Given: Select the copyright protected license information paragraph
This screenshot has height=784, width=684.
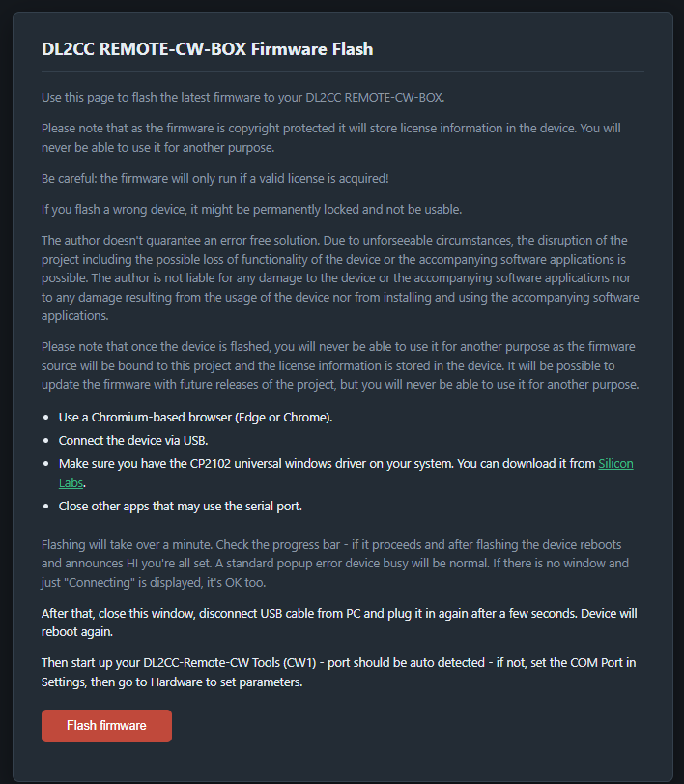Looking at the screenshot, I should click(x=331, y=137).
